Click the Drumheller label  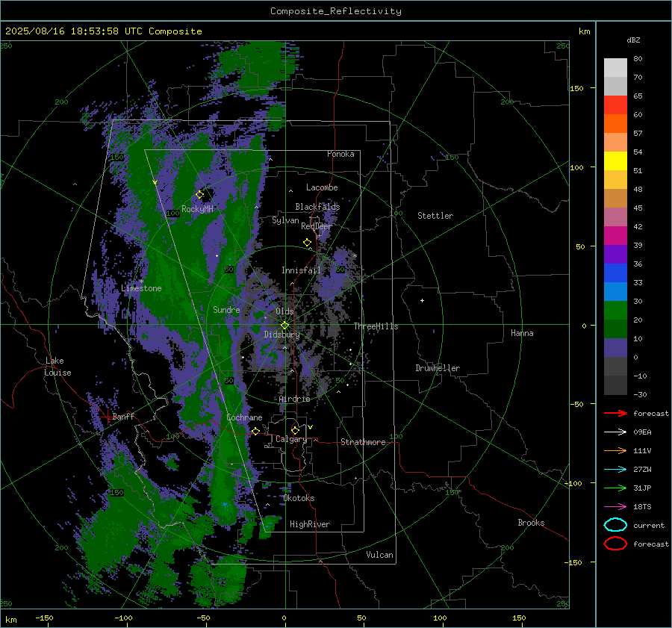tap(437, 368)
